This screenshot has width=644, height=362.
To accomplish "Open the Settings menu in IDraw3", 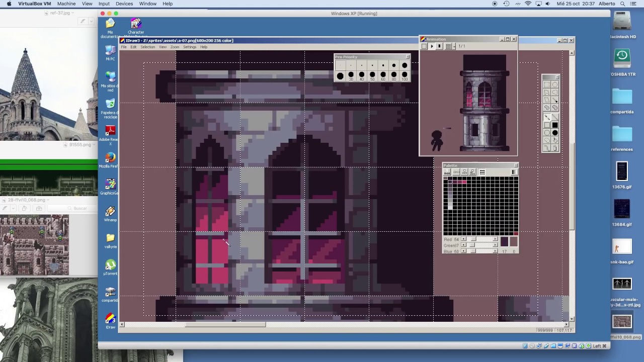I will tap(190, 47).
